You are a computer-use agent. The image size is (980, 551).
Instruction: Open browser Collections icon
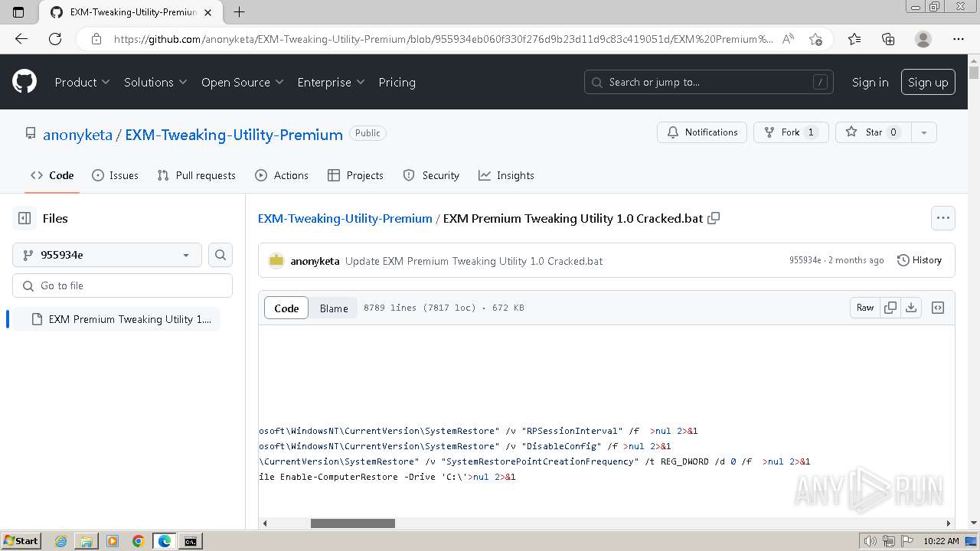click(888, 39)
